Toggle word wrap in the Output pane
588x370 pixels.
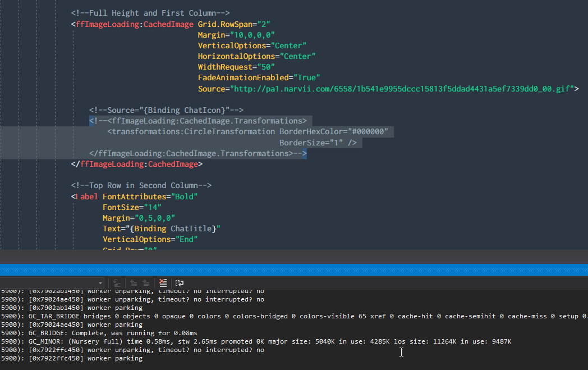(x=179, y=282)
